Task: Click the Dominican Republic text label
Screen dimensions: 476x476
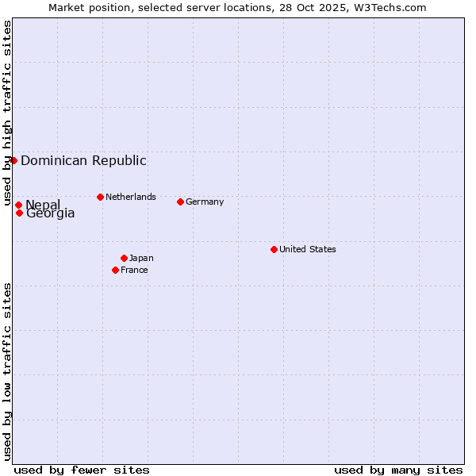Action: point(83,160)
